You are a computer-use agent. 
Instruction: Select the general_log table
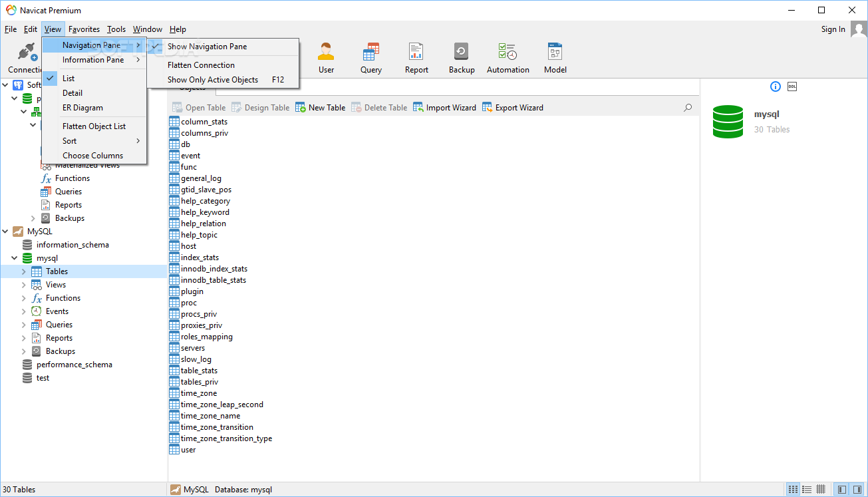(196, 178)
